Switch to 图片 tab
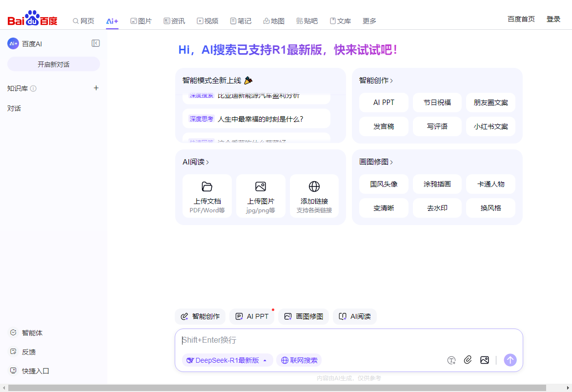 coord(141,21)
